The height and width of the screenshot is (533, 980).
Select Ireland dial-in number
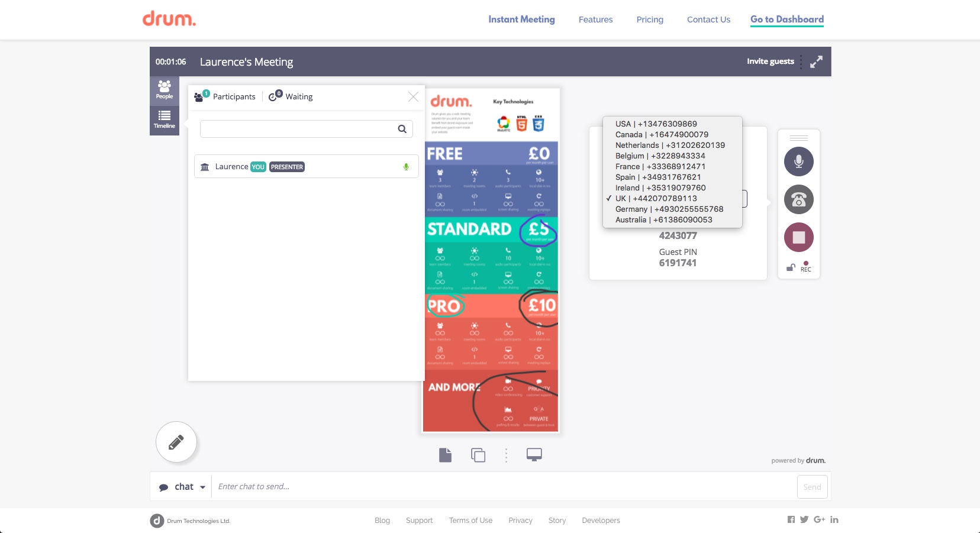coord(672,188)
